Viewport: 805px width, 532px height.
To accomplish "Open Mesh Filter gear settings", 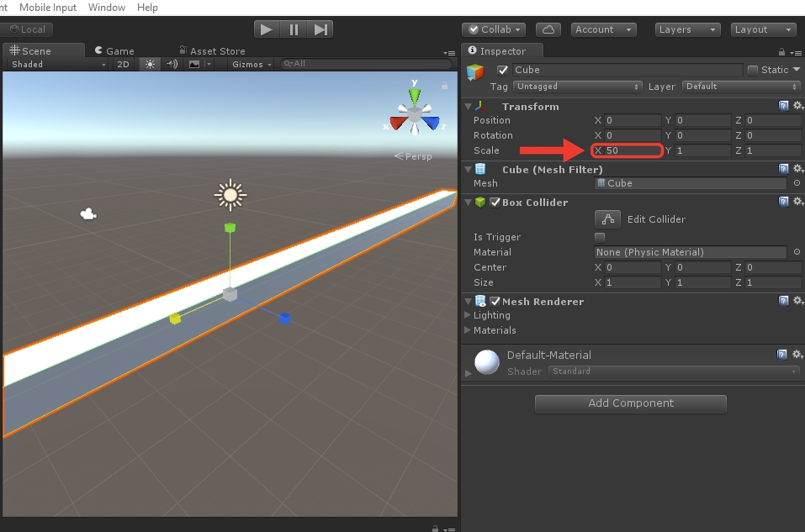I will click(797, 169).
